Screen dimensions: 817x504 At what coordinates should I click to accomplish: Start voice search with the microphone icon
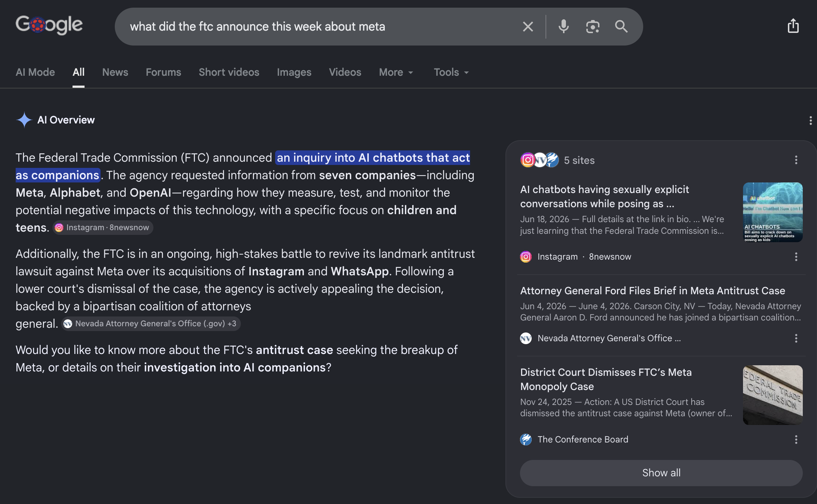pyautogui.click(x=563, y=27)
